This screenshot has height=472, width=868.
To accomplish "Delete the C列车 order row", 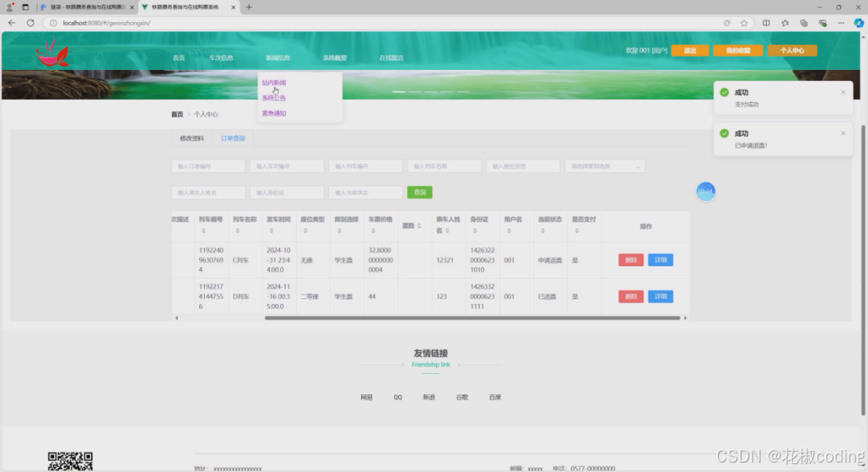I will (x=631, y=260).
